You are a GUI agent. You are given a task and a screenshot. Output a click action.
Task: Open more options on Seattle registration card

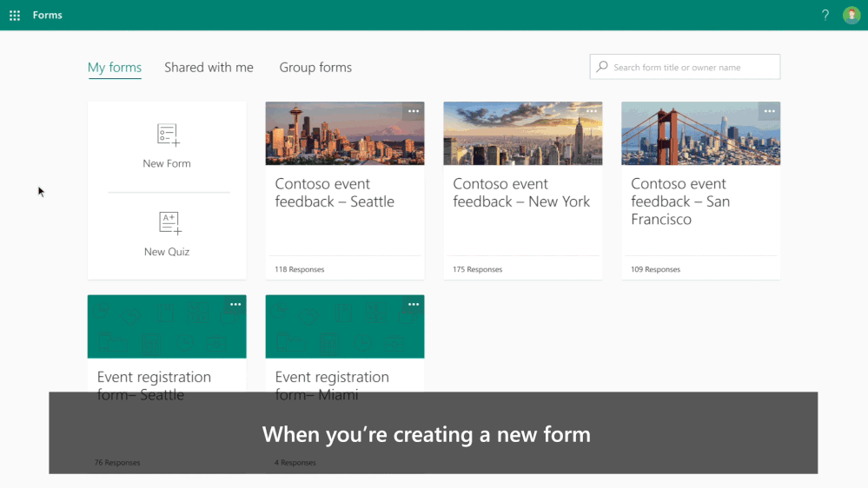coord(235,304)
